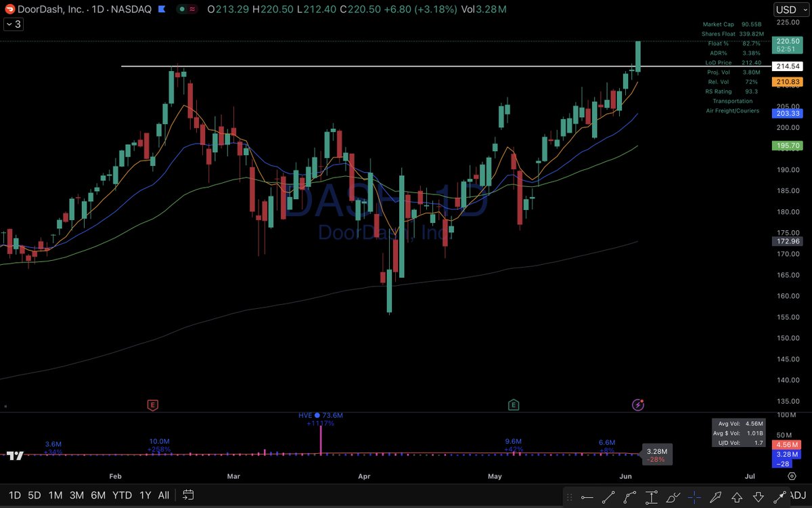Click the red earnings E marker
The width and height of the screenshot is (812, 508).
click(x=153, y=405)
